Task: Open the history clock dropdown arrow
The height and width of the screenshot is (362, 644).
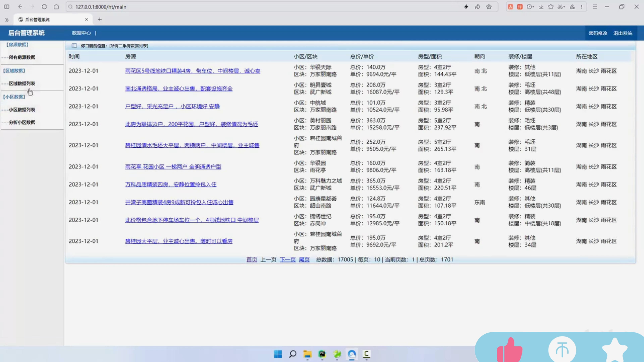Action: pos(533,7)
